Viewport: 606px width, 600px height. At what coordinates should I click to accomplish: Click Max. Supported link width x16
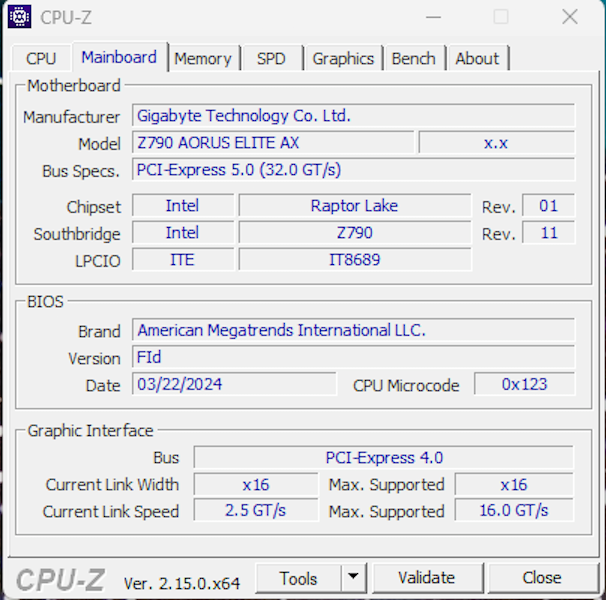[514, 484]
